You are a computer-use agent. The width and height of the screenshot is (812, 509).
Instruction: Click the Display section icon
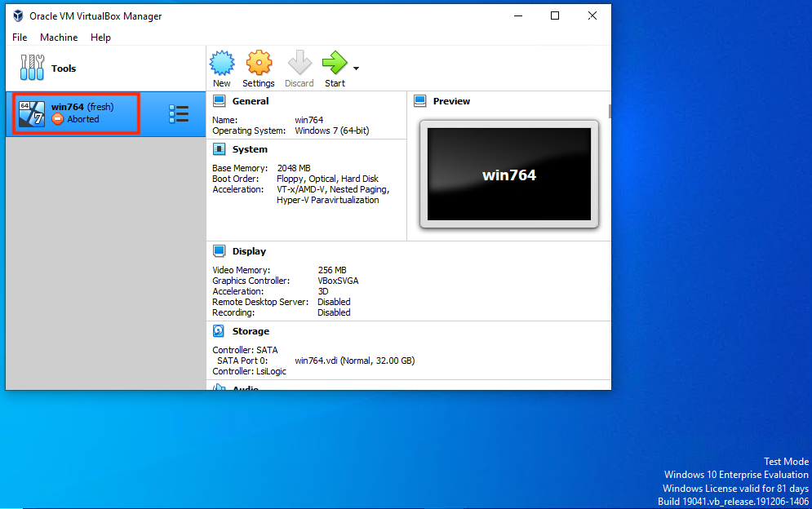tap(219, 251)
